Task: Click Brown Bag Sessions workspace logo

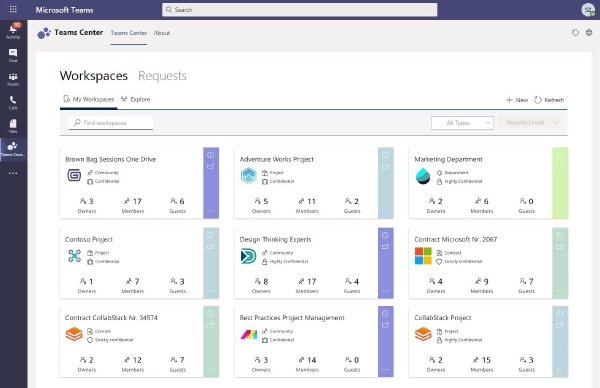Action: [74, 175]
